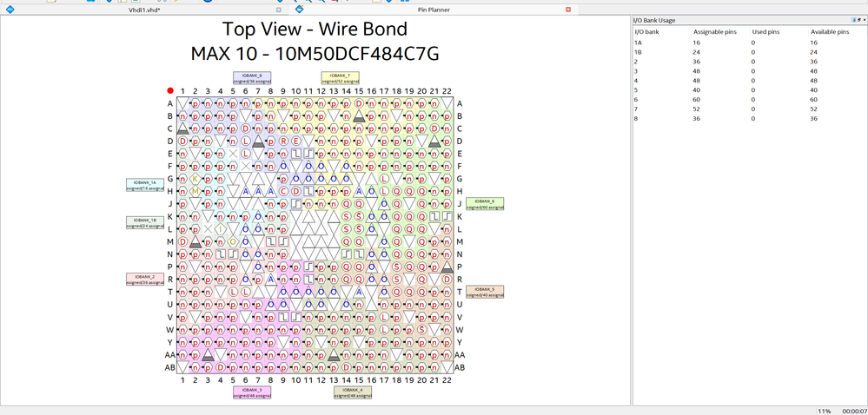Select the gray power triangle pin at D7
Viewport: 868px width, 415px height.
pos(258,142)
